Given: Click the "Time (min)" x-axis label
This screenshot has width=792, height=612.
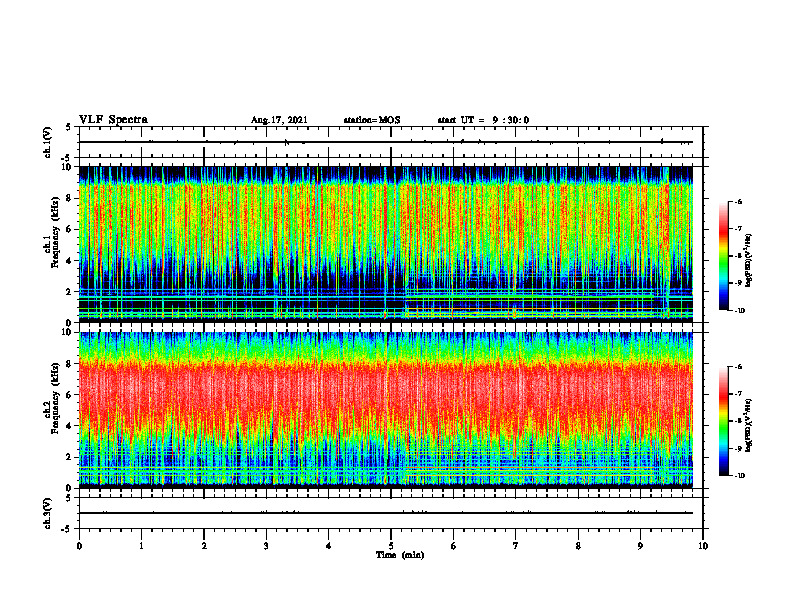Looking at the screenshot, I should (x=400, y=555).
